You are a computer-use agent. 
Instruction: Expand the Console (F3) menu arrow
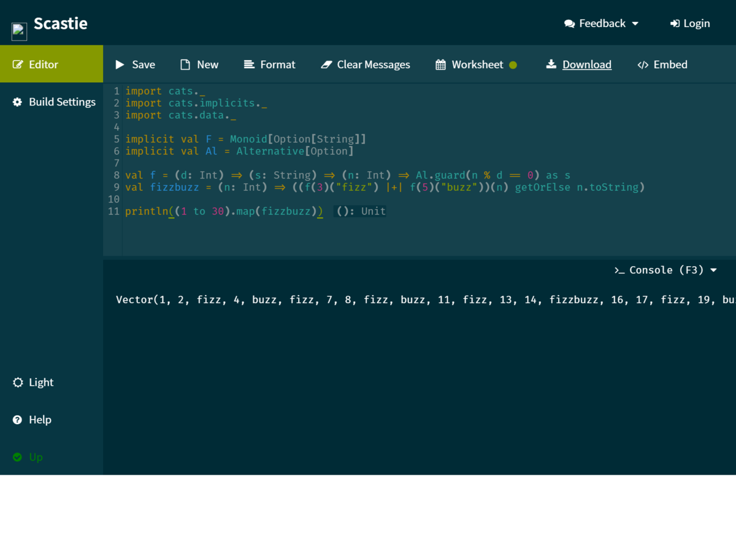(713, 270)
